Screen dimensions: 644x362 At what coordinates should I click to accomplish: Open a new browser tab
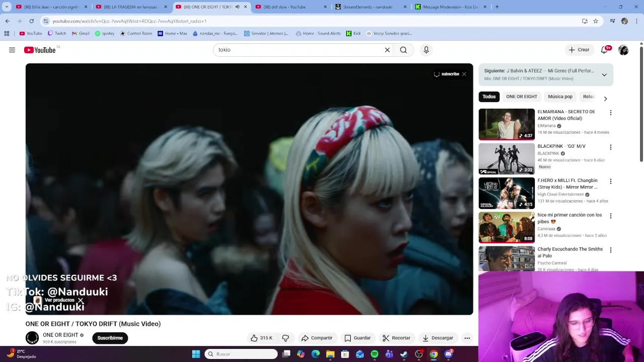497,7
